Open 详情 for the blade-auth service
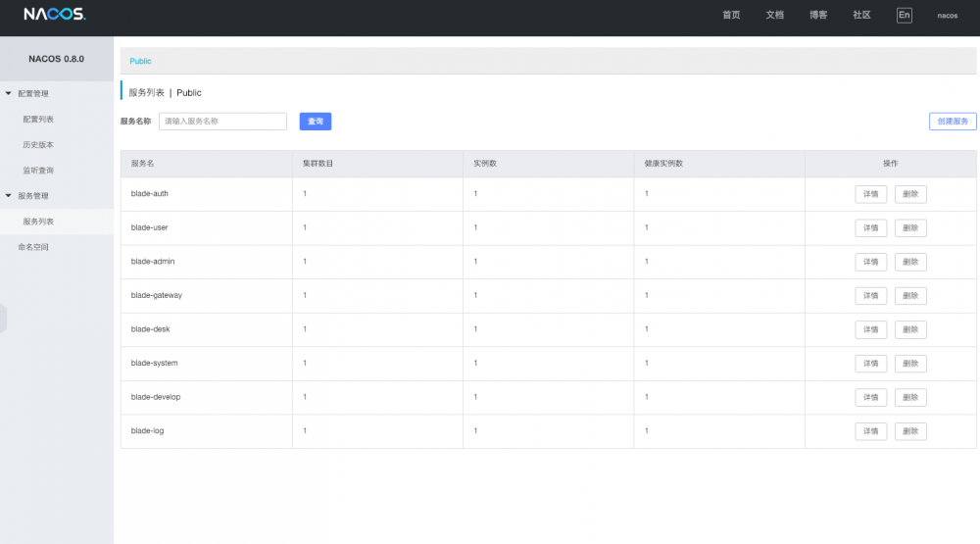 (871, 194)
